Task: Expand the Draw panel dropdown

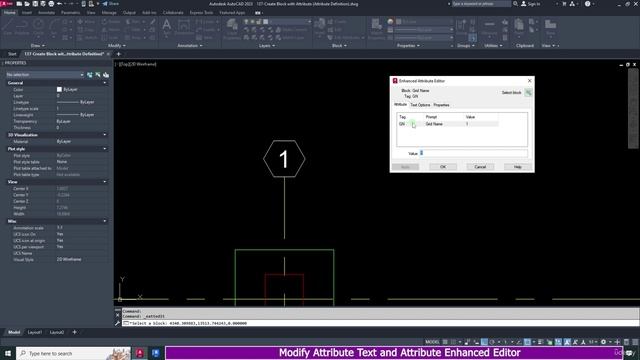Action: click(x=38, y=46)
